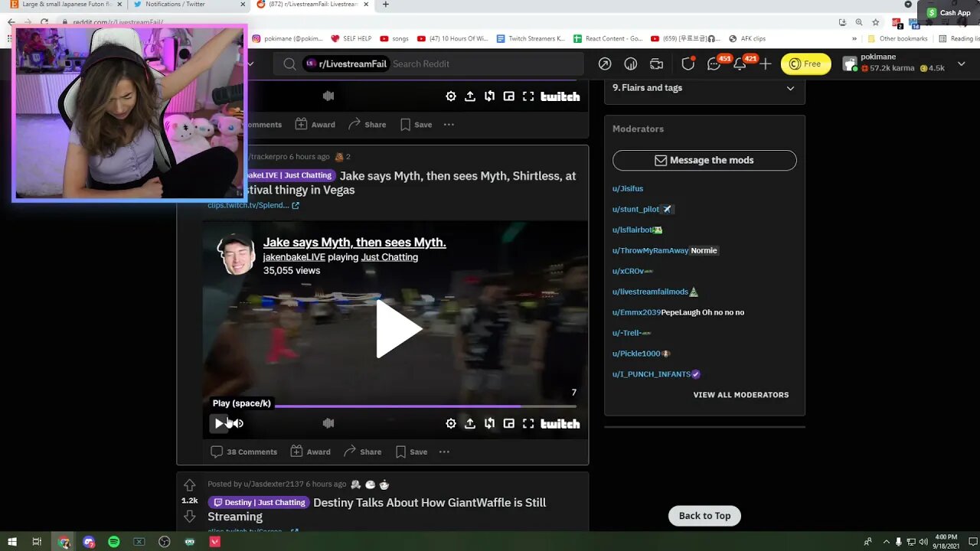Viewport: 980px width, 551px height.
Task: Open Just Chatting category link in clip overlay
Action: click(x=390, y=257)
